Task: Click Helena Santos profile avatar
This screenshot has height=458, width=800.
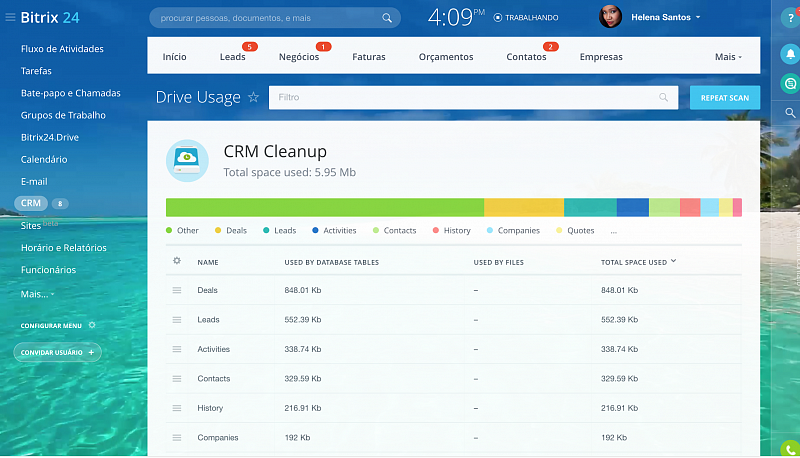Action: click(610, 17)
